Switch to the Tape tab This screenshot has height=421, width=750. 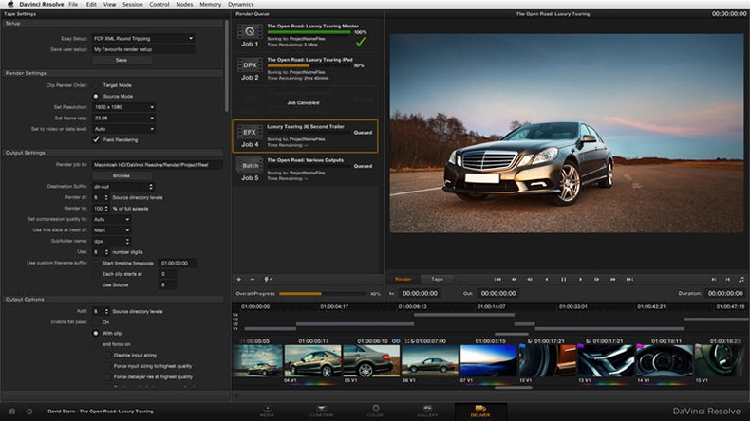436,279
